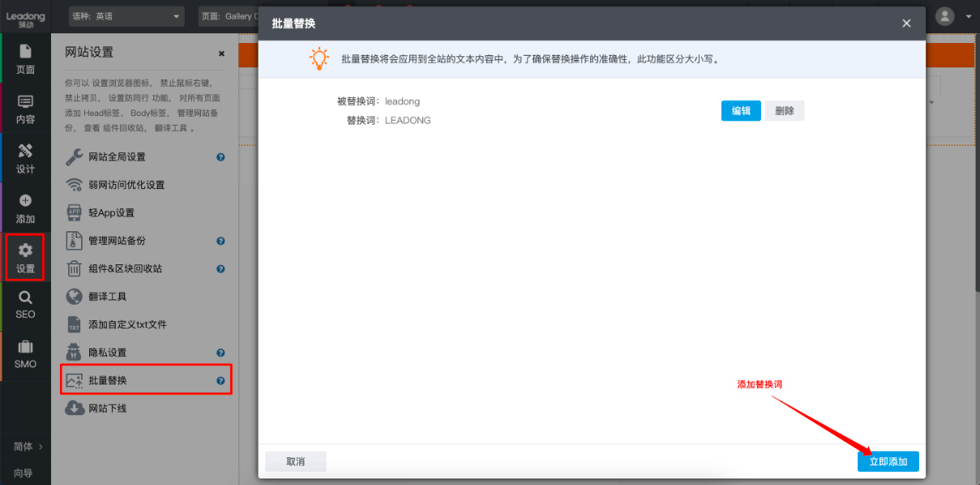Screen dimensions: 980x485
Task: Open the 语种 language dropdown
Action: coord(126,15)
